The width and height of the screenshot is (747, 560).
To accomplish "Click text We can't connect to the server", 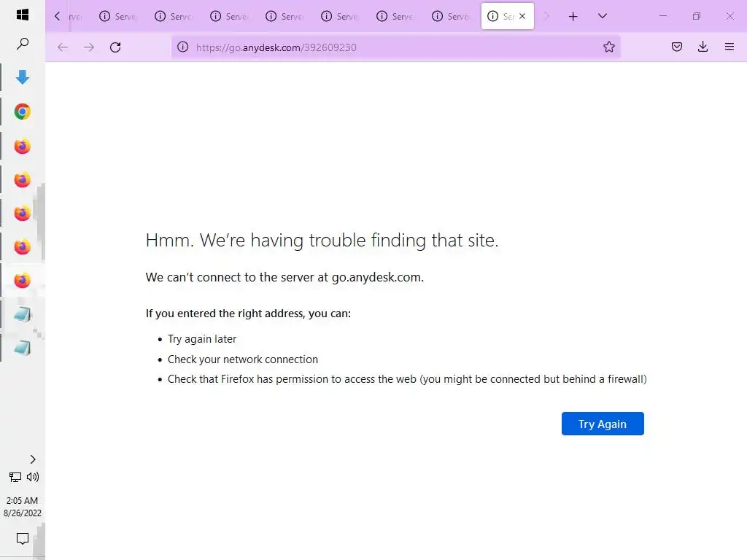I will (x=285, y=277).
